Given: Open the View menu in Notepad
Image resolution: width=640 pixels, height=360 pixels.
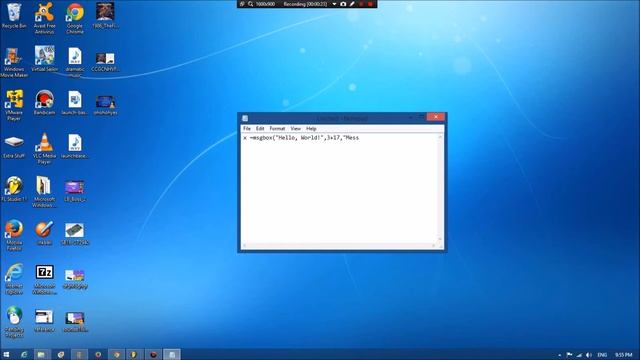Looking at the screenshot, I should coord(296,129).
